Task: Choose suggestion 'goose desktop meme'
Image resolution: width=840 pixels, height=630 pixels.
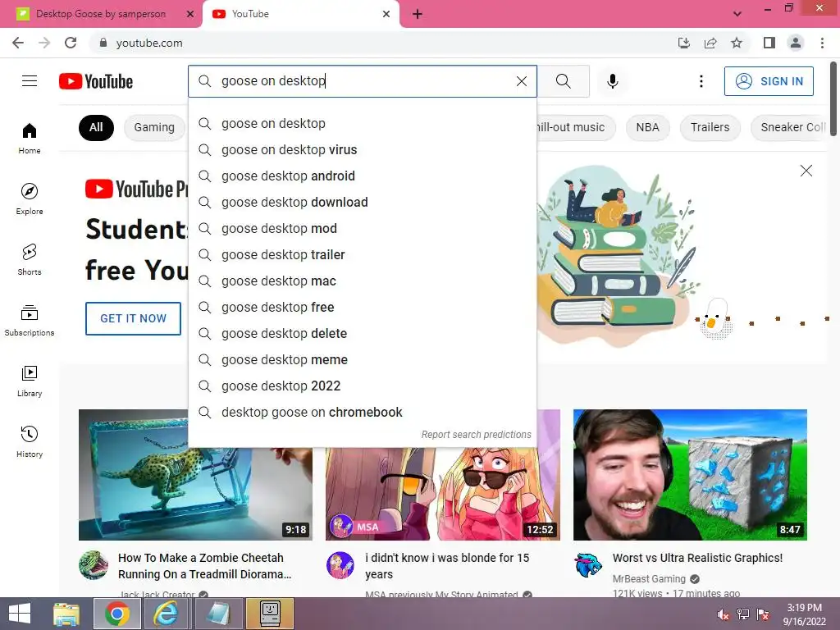Action: tap(362, 359)
